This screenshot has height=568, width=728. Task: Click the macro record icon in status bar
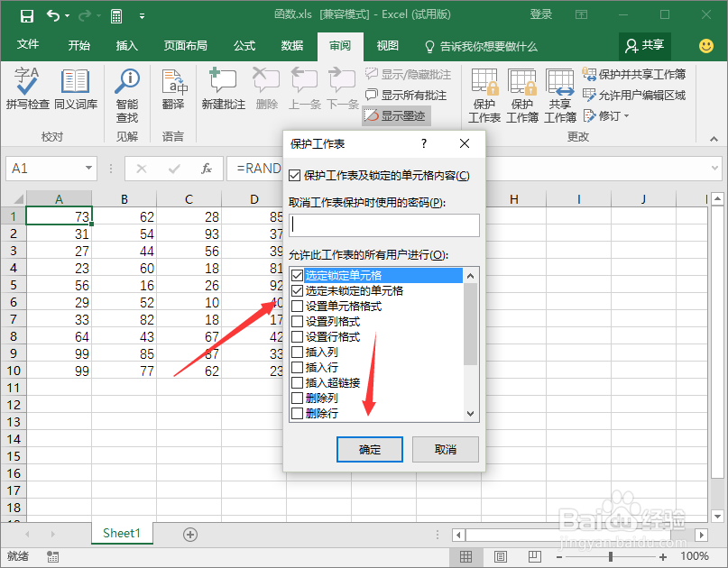(52, 556)
